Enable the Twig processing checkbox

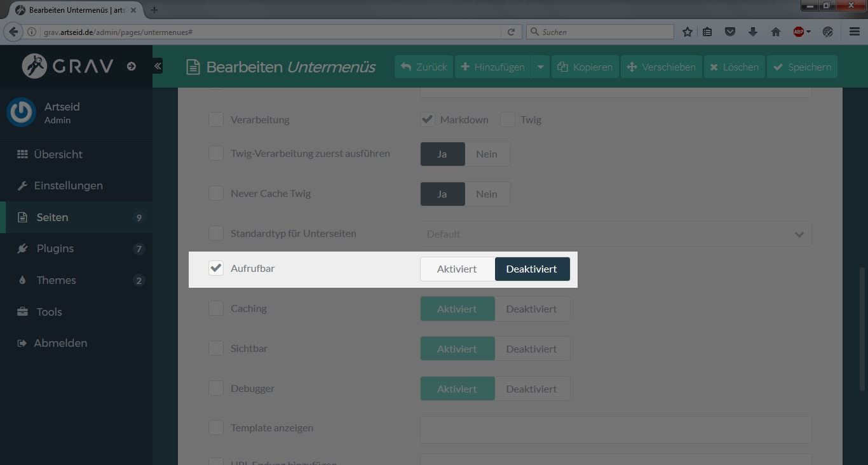click(508, 119)
